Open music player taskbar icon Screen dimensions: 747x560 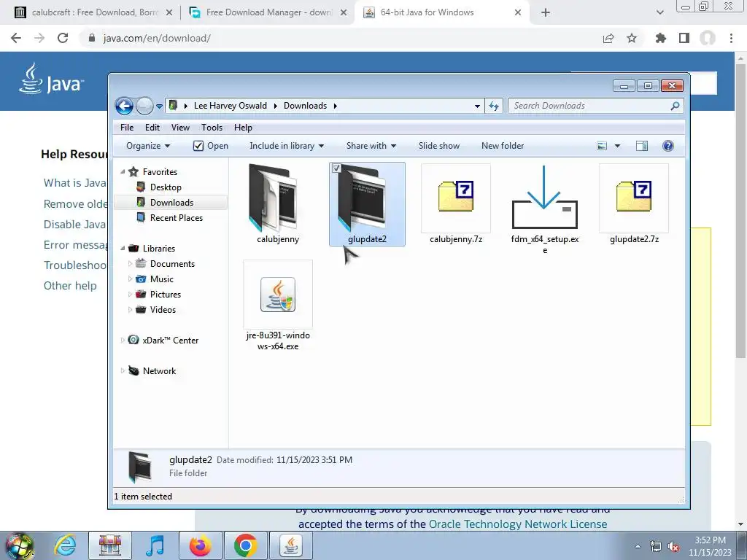point(155,545)
